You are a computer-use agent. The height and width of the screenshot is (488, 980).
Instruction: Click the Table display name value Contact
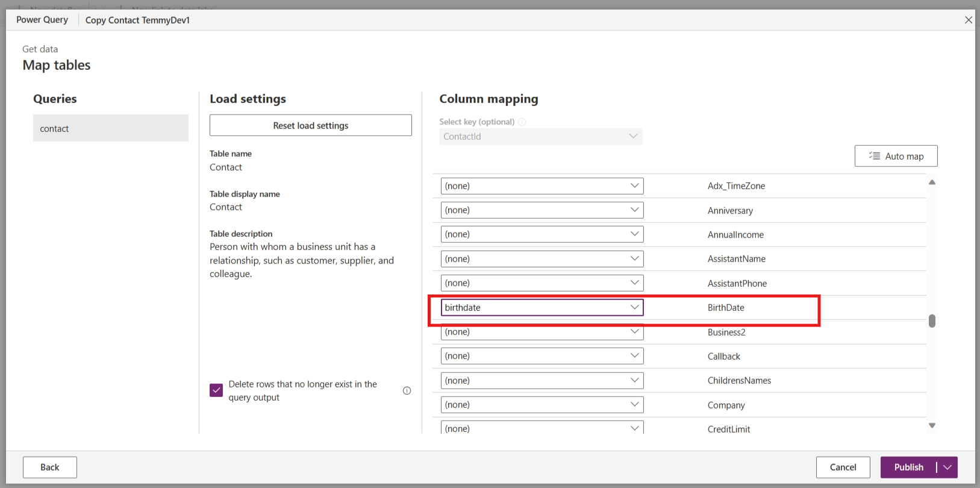pyautogui.click(x=226, y=207)
